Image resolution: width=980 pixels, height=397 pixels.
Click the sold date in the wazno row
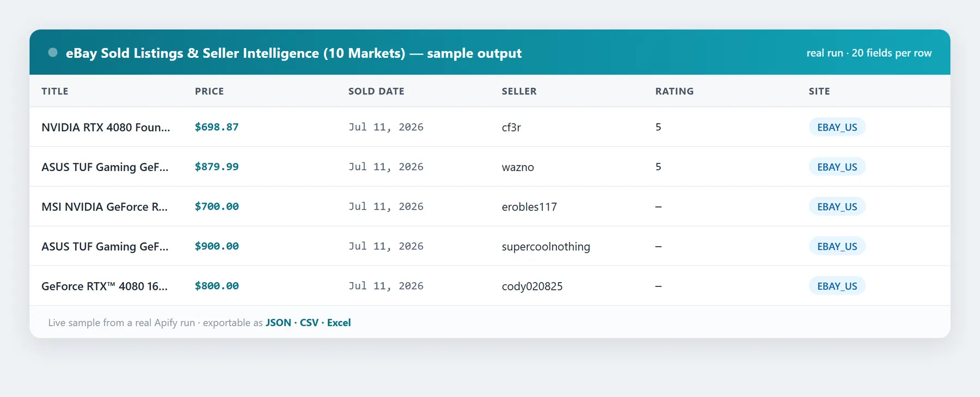(x=386, y=167)
